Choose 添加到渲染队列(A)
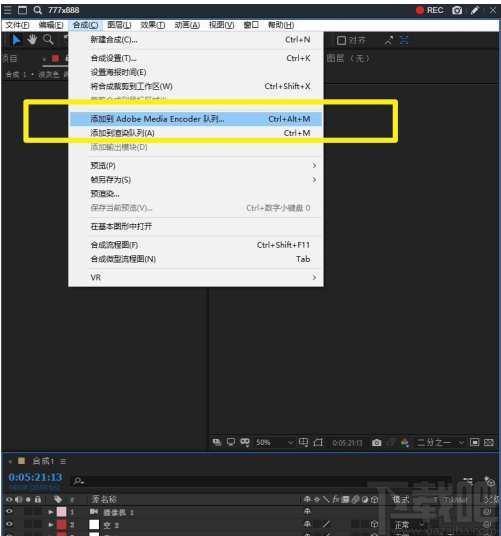501x536 pixels. tap(196, 133)
